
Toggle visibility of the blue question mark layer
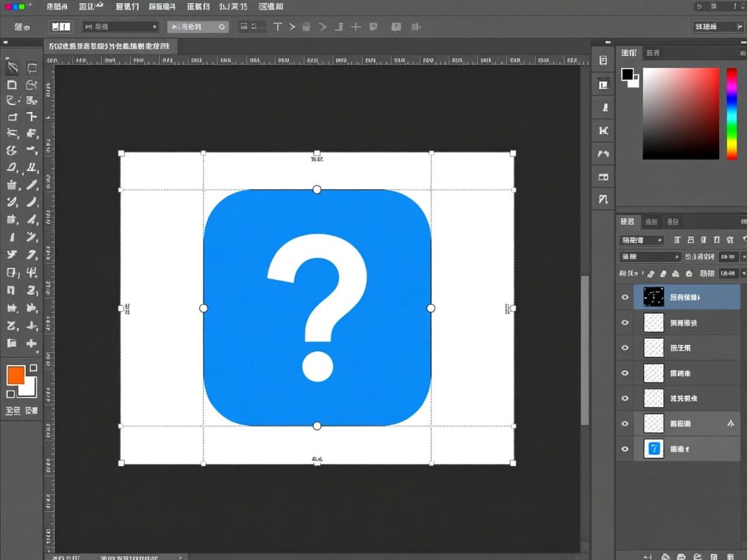pyautogui.click(x=625, y=449)
